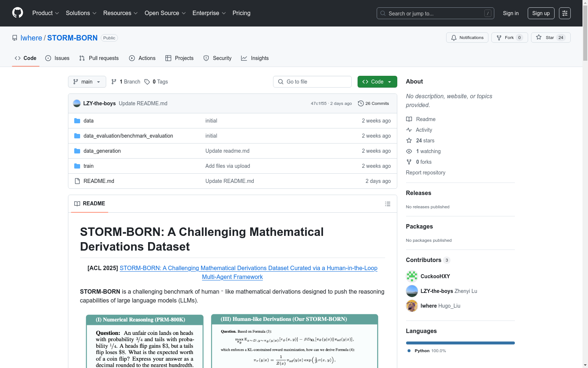Open the lwhere owner link
Screen dimensions: 588x368
(31, 38)
